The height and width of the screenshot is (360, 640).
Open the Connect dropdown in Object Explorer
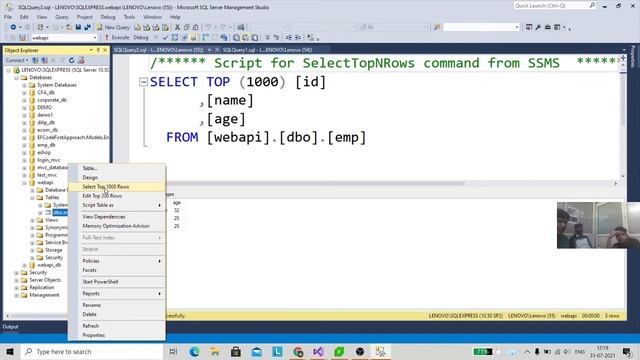17,60
